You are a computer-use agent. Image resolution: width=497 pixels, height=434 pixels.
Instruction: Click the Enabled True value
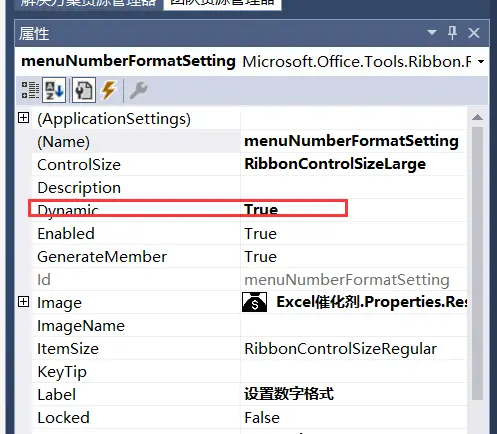tap(260, 234)
